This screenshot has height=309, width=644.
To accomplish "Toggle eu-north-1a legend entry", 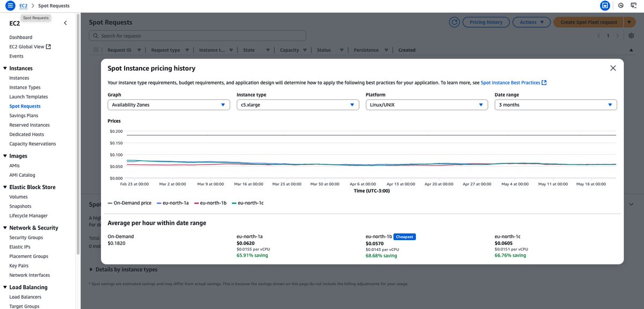I will click(173, 203).
